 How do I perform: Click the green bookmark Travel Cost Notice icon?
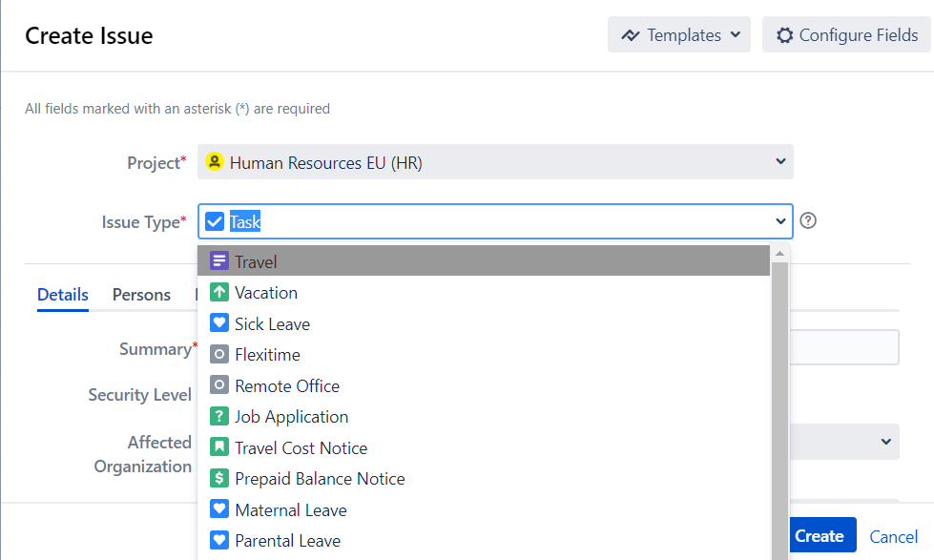[219, 446]
